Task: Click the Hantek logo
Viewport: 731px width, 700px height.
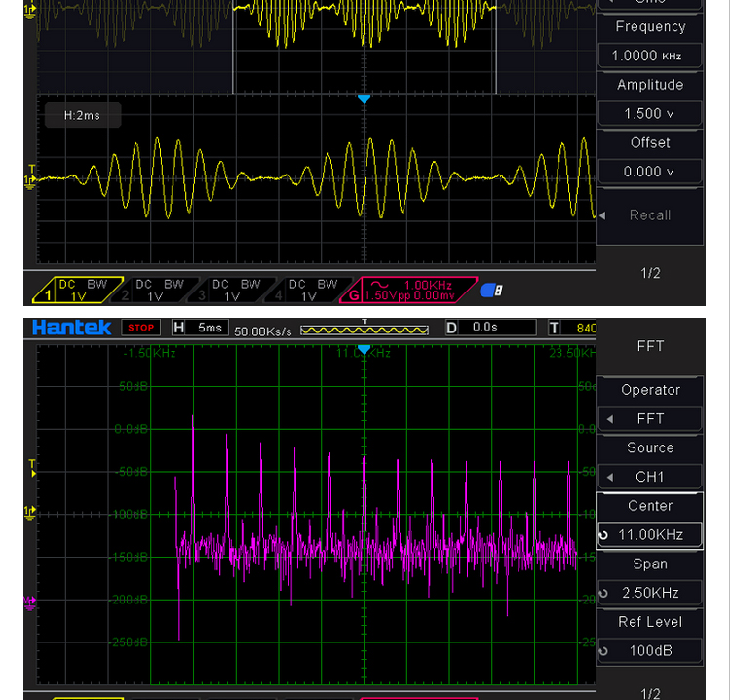Action: tap(71, 328)
